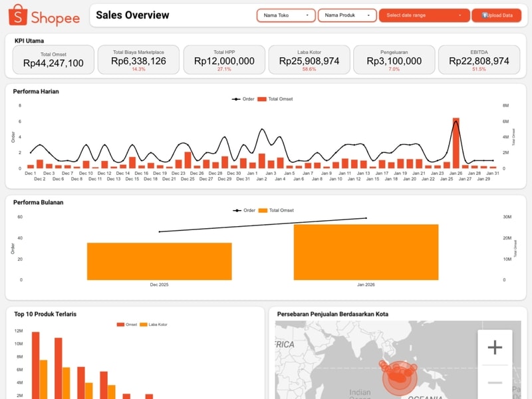Screen dimensions: 532x399
Task: Click the Upload Data button
Action: (496, 15)
